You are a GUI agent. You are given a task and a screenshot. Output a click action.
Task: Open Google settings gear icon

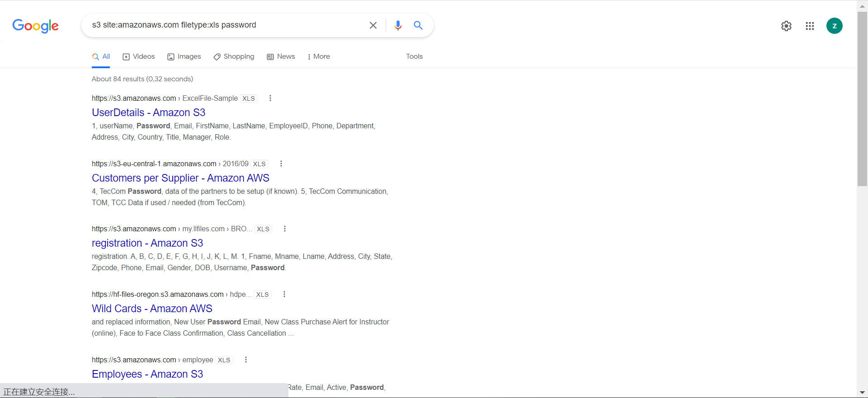click(x=786, y=26)
